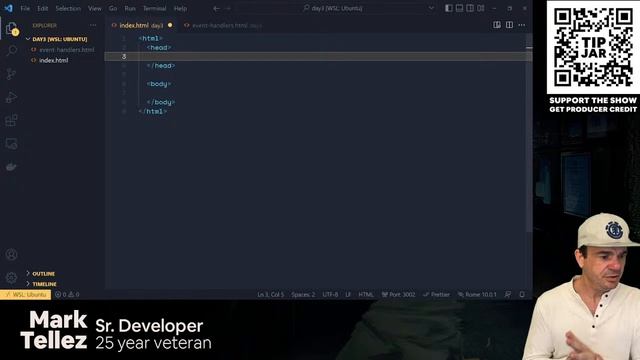Open the Docker view in the activity bar
This screenshot has width=640, height=360.
(11, 167)
